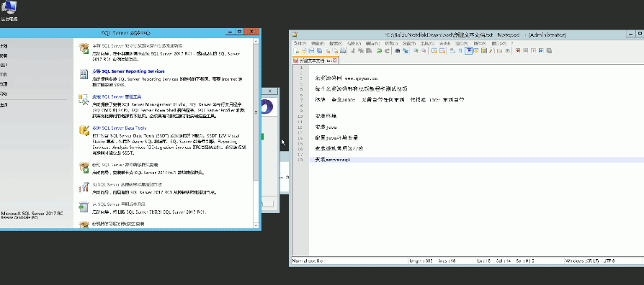Toggle word wrap in Notepad++ toolbar
Screen dimensions: 644x285
pyautogui.click(x=452, y=51)
